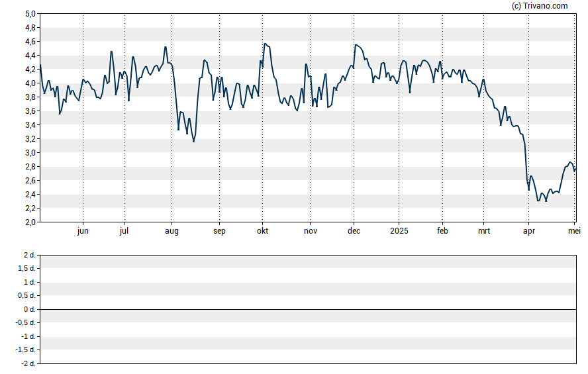588x374 pixels.
Task: Select the 'feb' month label
Action: pyautogui.click(x=442, y=231)
